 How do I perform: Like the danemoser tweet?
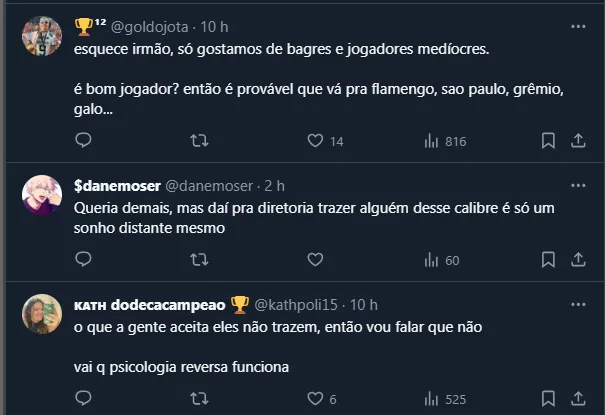point(315,260)
